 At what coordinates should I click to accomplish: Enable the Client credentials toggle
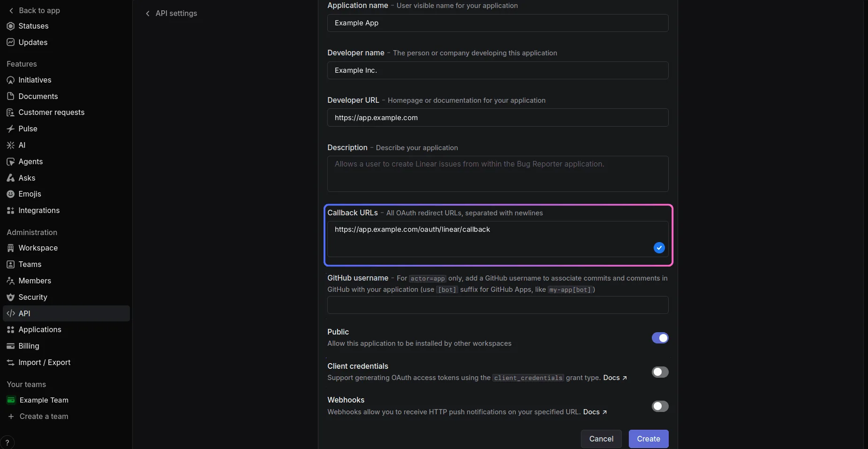pyautogui.click(x=660, y=372)
